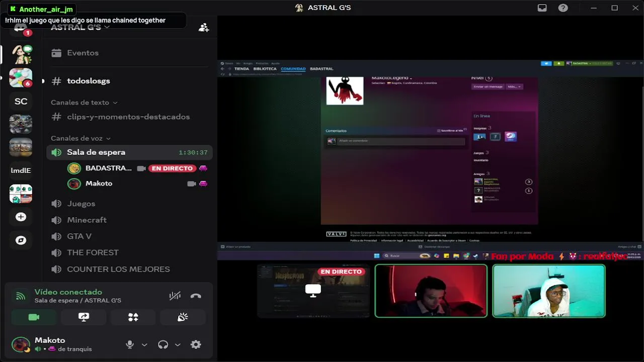Click the Steam comment input field
644x362 pixels.
point(401,141)
